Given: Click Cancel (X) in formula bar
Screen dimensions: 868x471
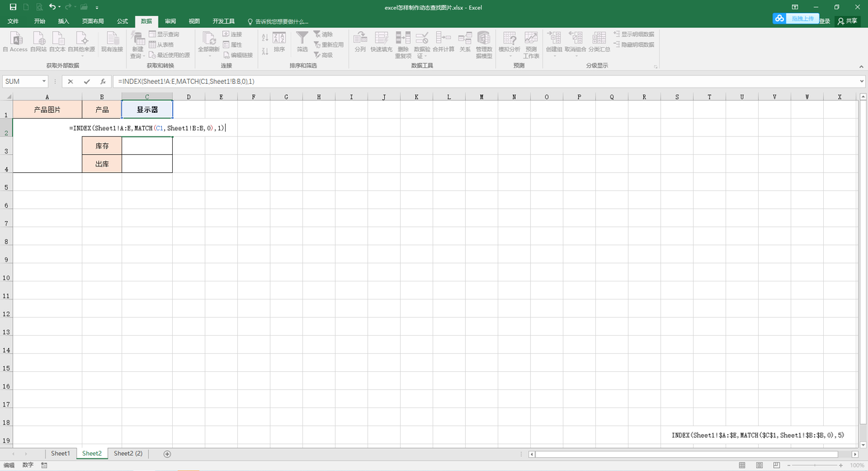Looking at the screenshot, I should click(x=71, y=82).
